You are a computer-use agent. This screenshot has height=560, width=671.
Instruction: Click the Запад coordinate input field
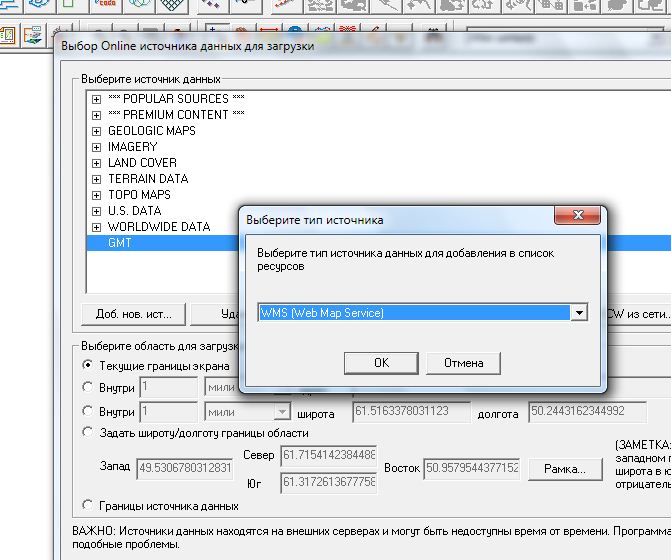click(185, 468)
